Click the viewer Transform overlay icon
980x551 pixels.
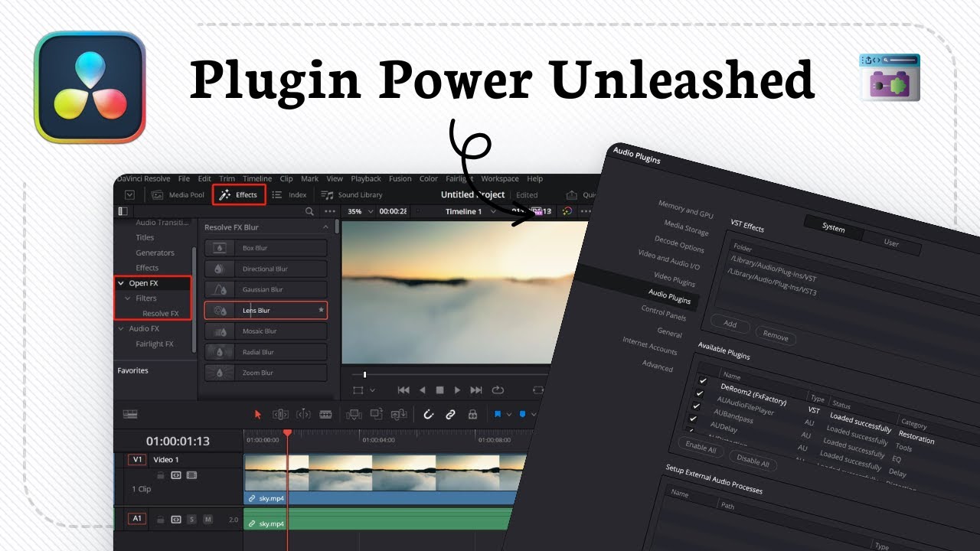pos(358,390)
